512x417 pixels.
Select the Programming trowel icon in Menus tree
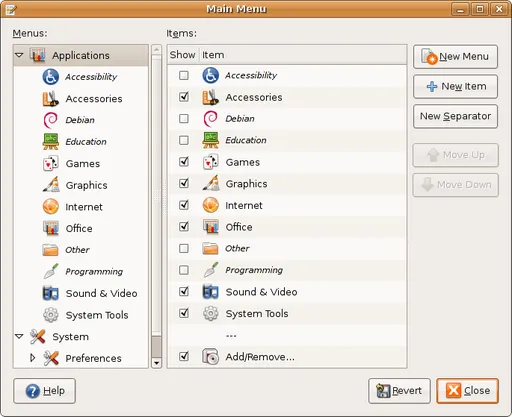[51, 271]
